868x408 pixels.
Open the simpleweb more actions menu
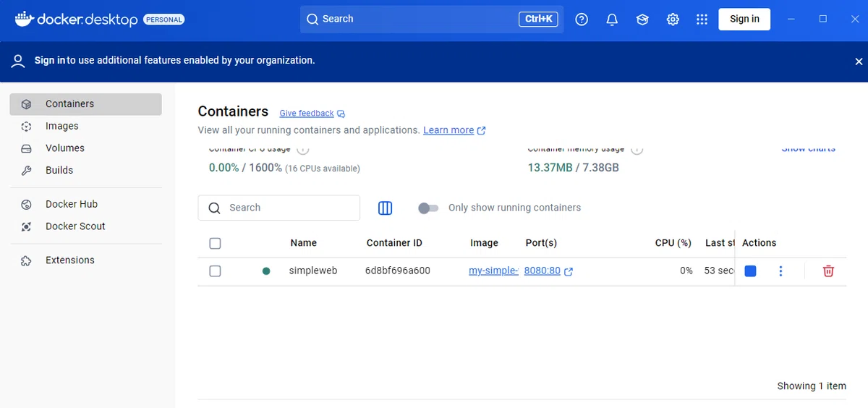780,271
